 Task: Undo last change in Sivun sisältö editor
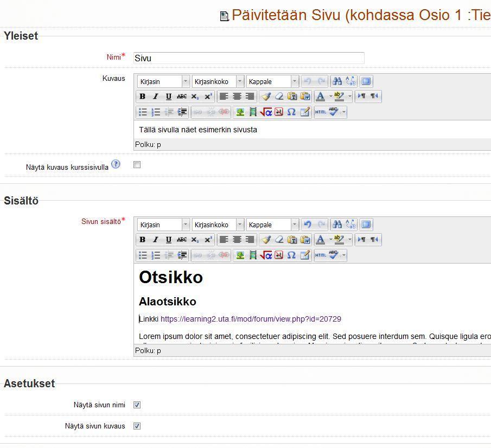[308, 225]
